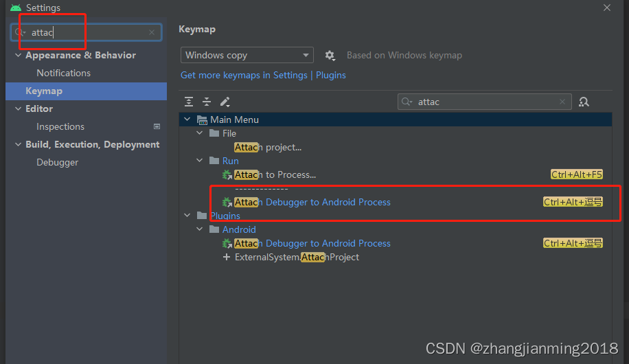Close the Settings dialog

[607, 8]
